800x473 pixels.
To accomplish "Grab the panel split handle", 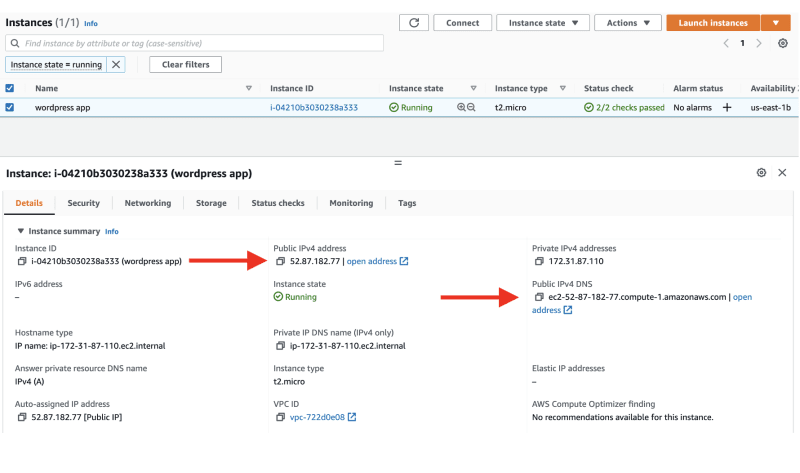I will coord(398,163).
